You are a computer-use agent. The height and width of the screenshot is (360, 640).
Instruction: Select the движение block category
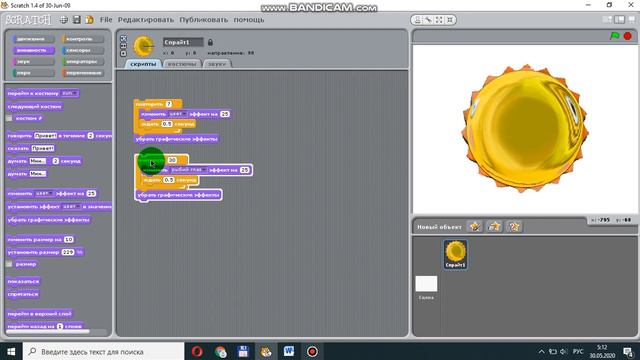33,39
